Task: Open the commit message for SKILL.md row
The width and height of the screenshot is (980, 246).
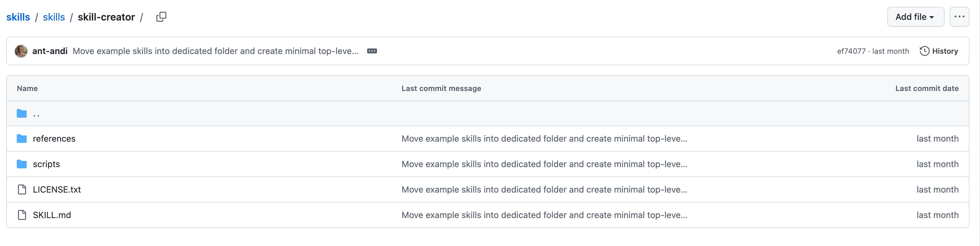Action: click(x=544, y=215)
